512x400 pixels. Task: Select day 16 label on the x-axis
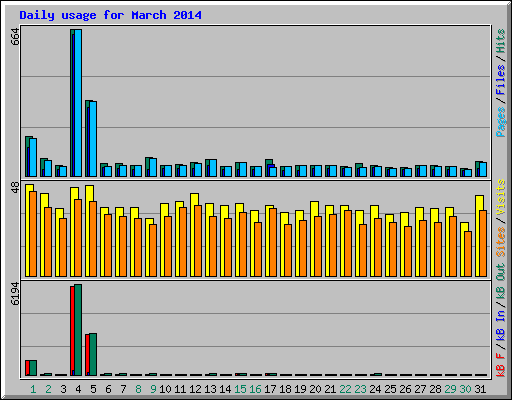[255, 389]
